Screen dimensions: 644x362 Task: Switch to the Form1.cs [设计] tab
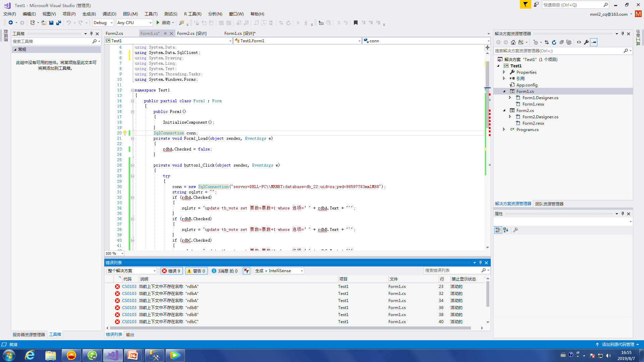(240, 34)
